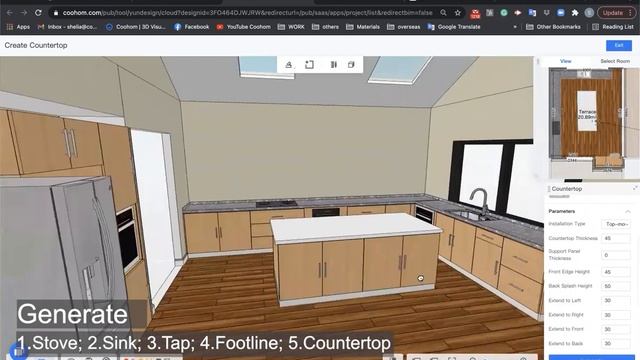Click the first icon in the floating viewport toolbar
This screenshot has height=360, width=640.
tap(289, 64)
